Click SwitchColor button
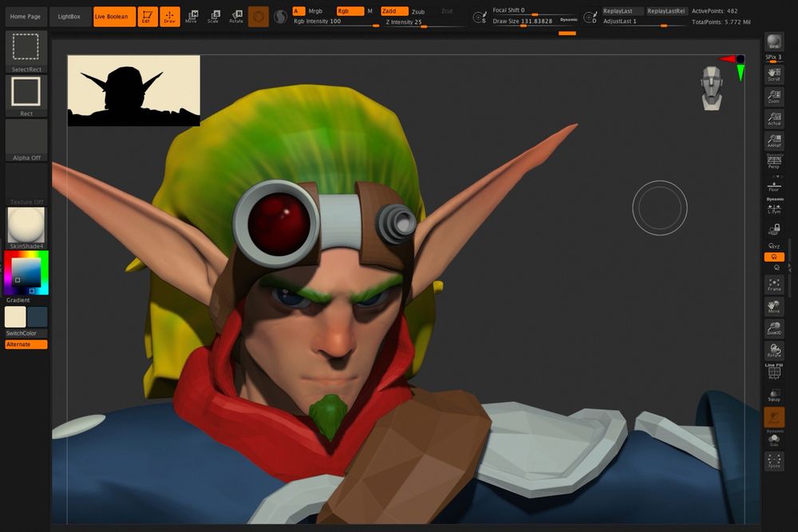This screenshot has width=798, height=532. coord(26,333)
